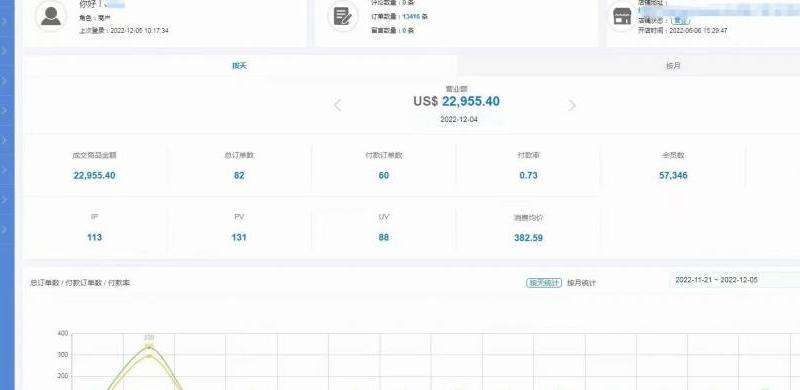Click the storefront shop icon

pos(622,16)
